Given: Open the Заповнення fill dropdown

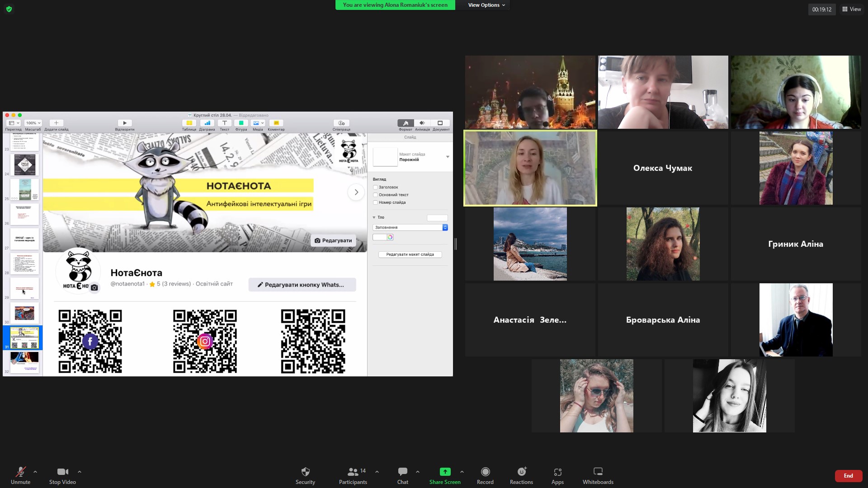Looking at the screenshot, I should click(x=410, y=227).
